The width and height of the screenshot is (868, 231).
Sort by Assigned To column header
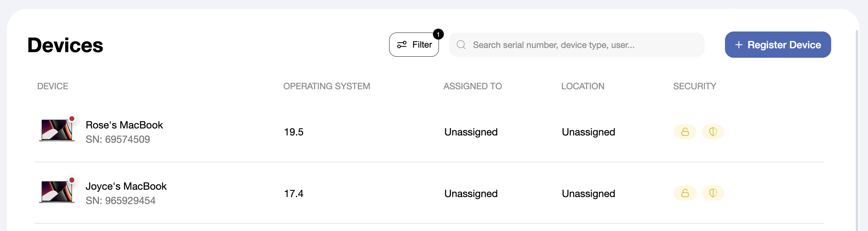[473, 86]
